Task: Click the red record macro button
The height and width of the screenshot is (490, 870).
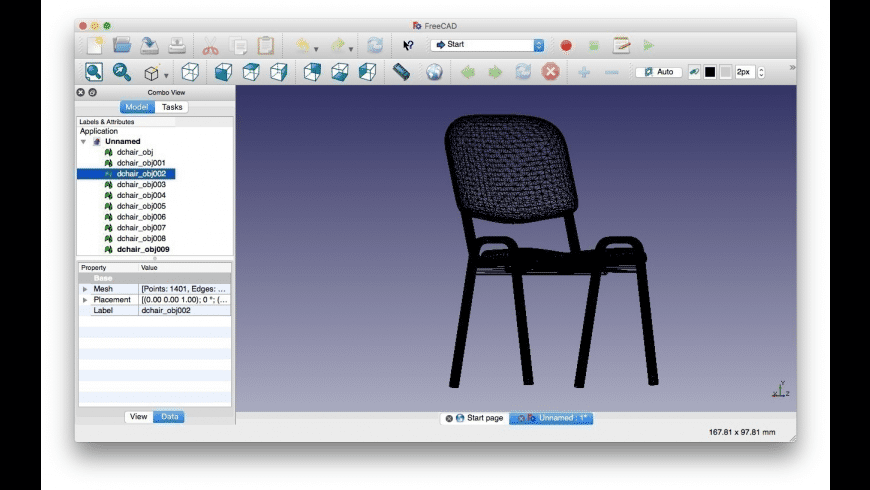Action: tap(566, 45)
